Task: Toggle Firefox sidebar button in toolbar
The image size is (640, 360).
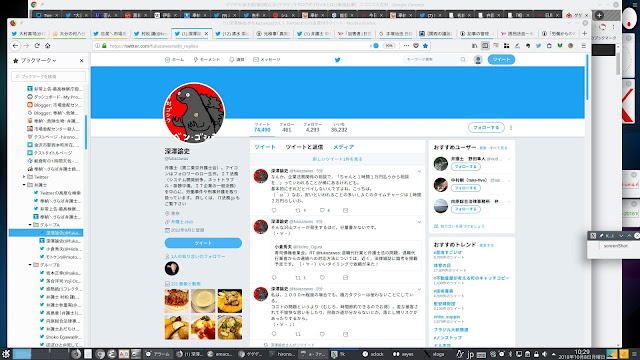Action: point(485,46)
